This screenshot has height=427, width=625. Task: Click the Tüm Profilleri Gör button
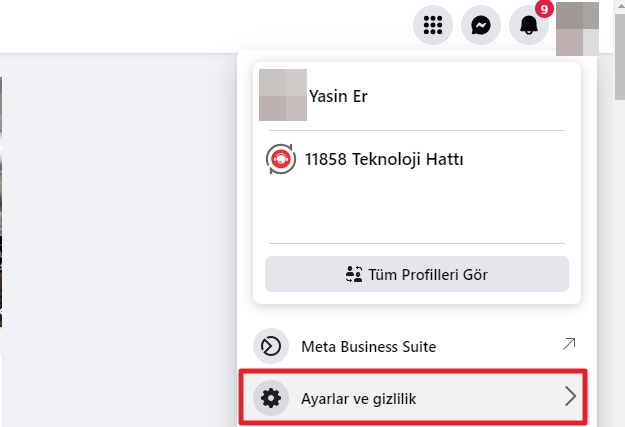417,274
